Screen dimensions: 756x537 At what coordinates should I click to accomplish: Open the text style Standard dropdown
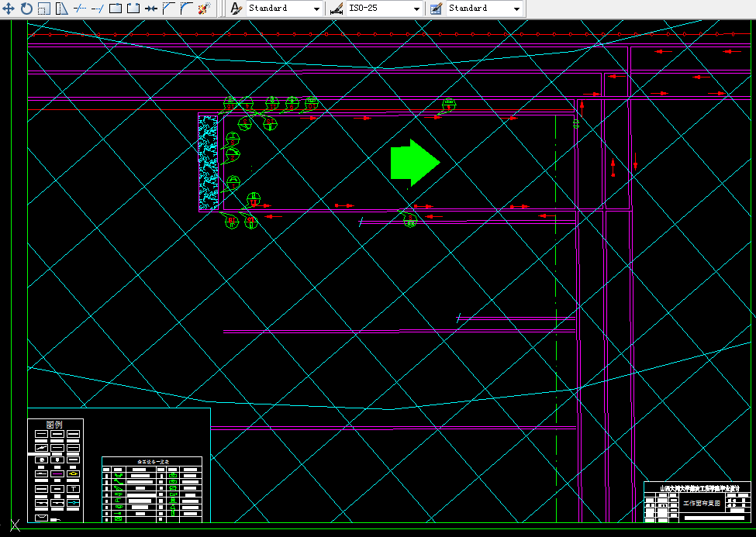[x=285, y=9]
